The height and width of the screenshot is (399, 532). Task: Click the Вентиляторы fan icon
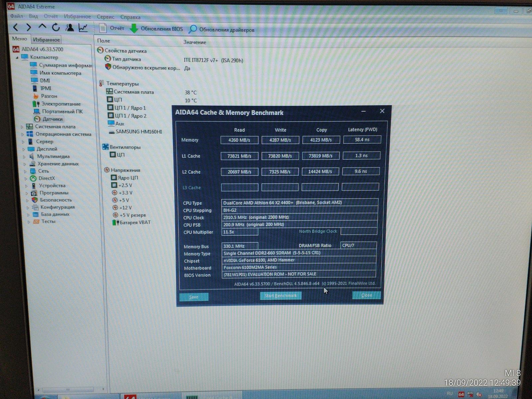[105, 147]
